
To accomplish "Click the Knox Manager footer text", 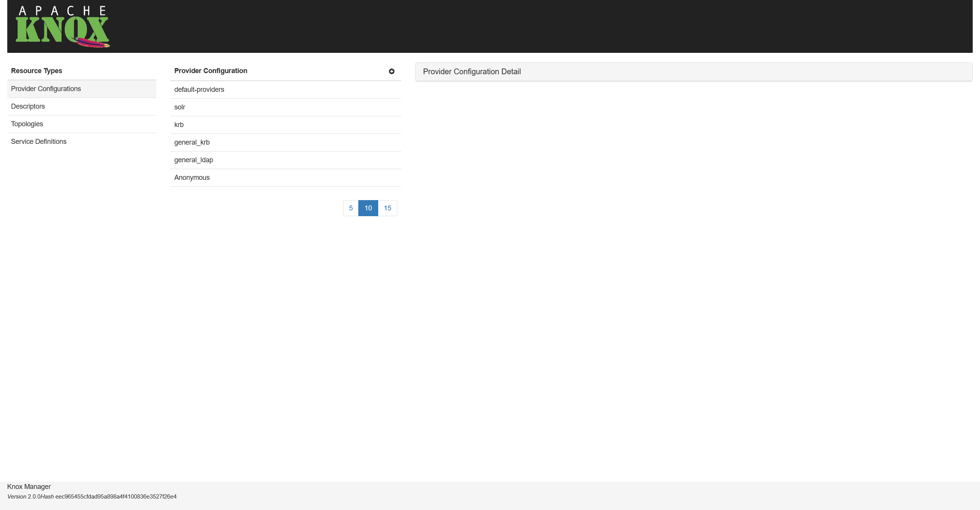I will [x=29, y=487].
